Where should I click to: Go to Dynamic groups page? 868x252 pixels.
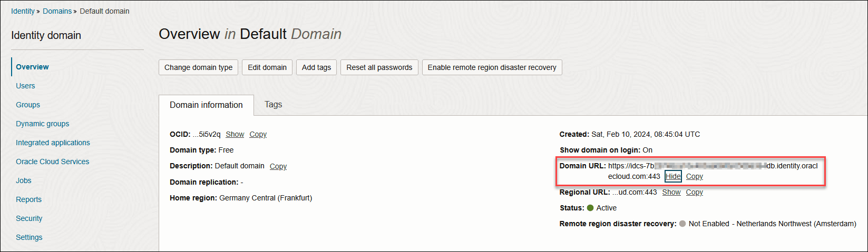click(42, 124)
